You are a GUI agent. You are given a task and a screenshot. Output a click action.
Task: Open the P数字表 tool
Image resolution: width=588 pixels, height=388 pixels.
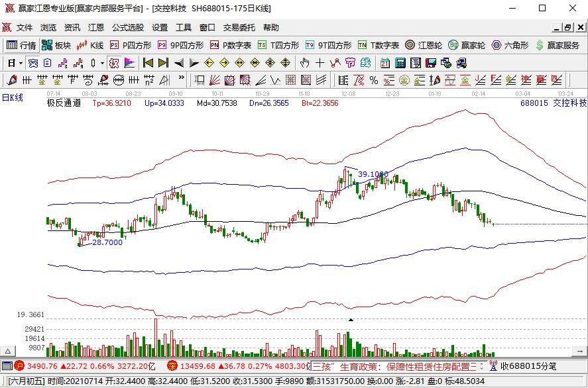[231, 45]
